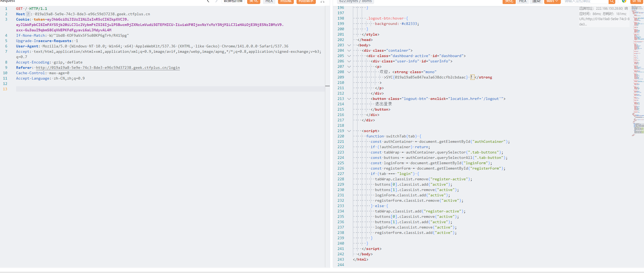Fold the logout button element at line 213
This screenshot has width=644, height=273.
pos(349,99)
